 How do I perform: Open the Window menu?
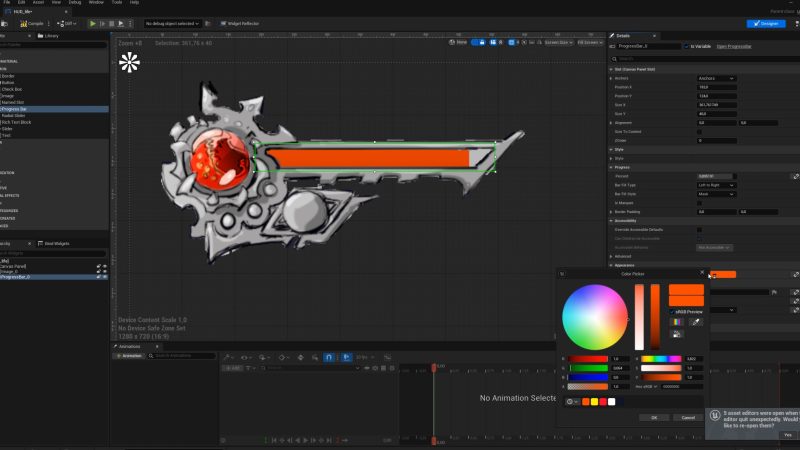[96, 3]
